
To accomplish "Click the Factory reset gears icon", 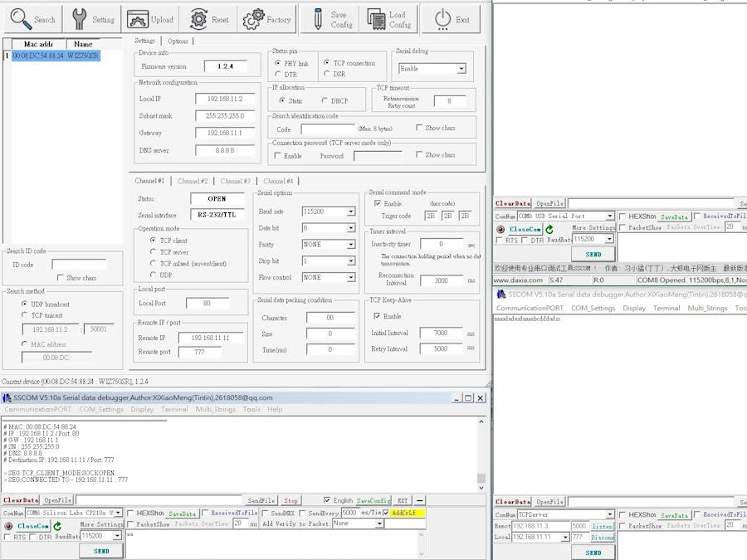I will point(253,18).
